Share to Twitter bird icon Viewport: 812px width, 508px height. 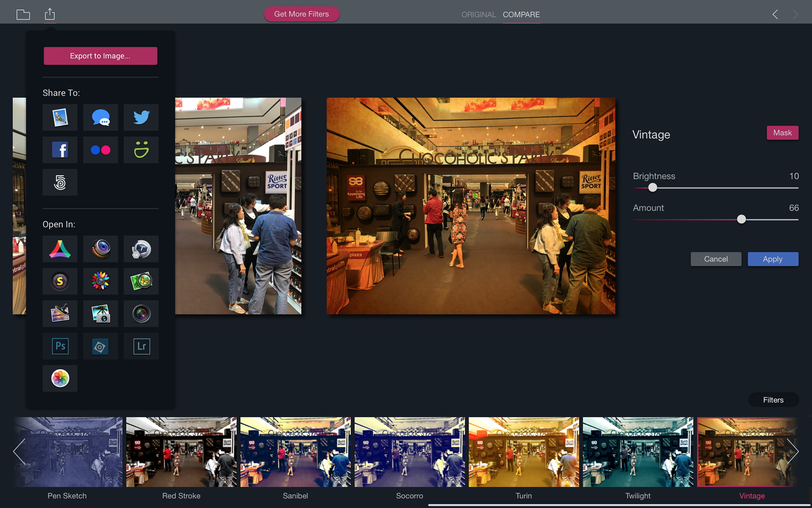point(141,117)
